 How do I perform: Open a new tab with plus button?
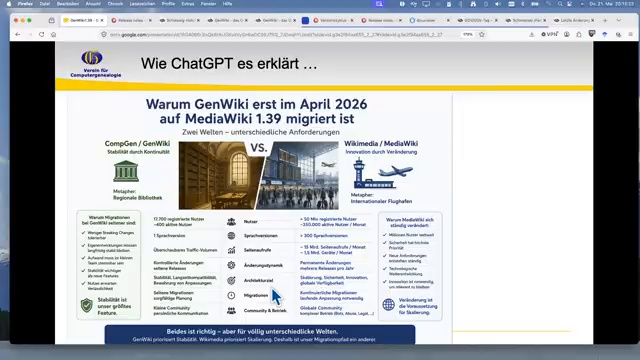[x=605, y=20]
